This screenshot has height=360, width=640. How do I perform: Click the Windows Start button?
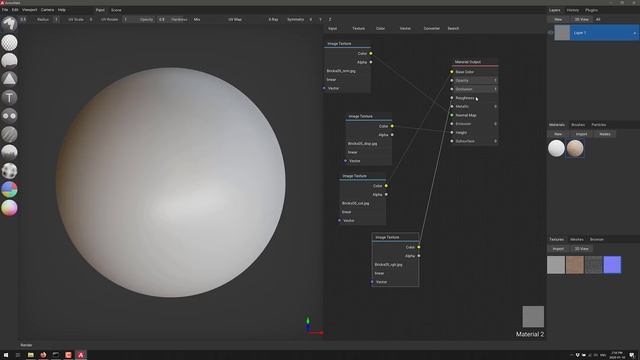point(6,355)
